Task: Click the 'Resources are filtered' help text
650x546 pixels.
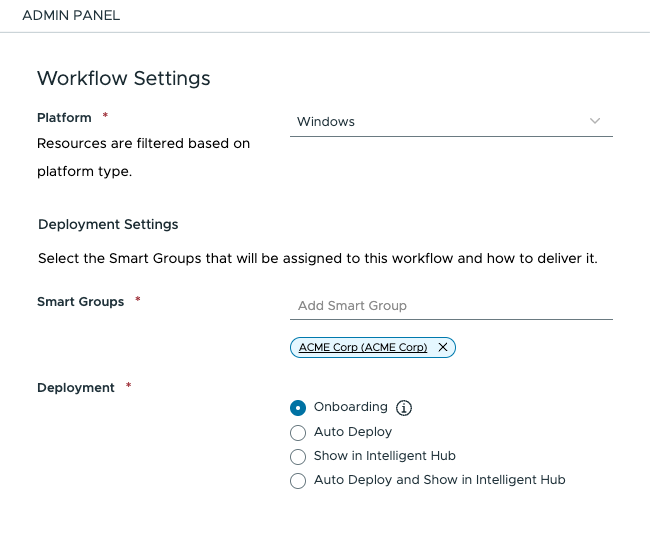Action: (143, 144)
